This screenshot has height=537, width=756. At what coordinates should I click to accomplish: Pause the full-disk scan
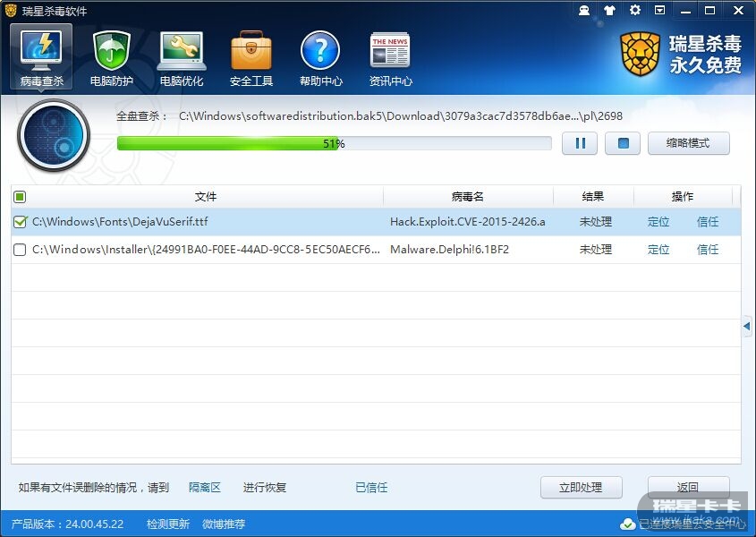point(580,143)
